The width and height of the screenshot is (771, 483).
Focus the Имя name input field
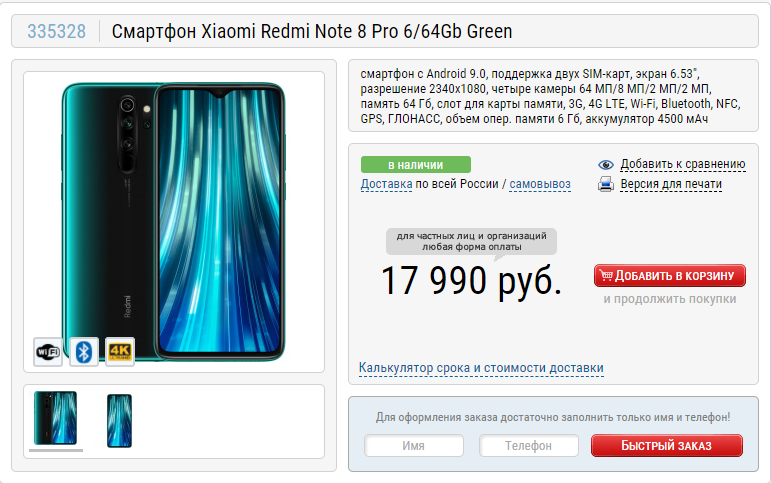coord(414,446)
